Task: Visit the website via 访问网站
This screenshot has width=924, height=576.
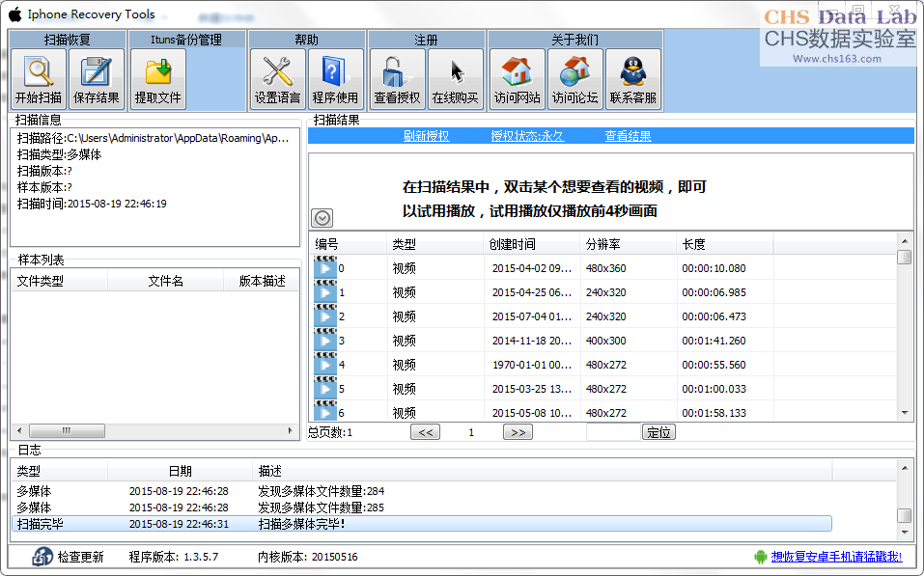Action: [518, 79]
